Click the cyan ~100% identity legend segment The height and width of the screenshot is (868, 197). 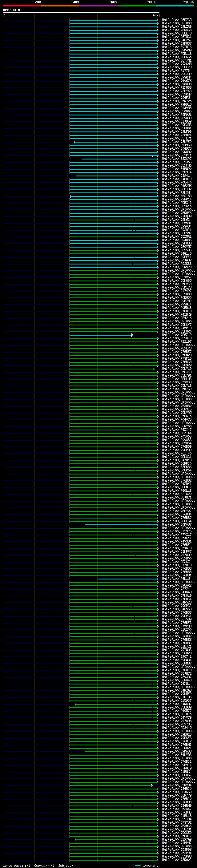[175, 6]
